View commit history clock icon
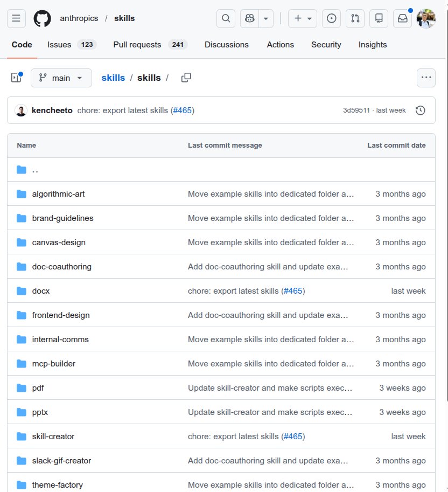 (x=421, y=110)
